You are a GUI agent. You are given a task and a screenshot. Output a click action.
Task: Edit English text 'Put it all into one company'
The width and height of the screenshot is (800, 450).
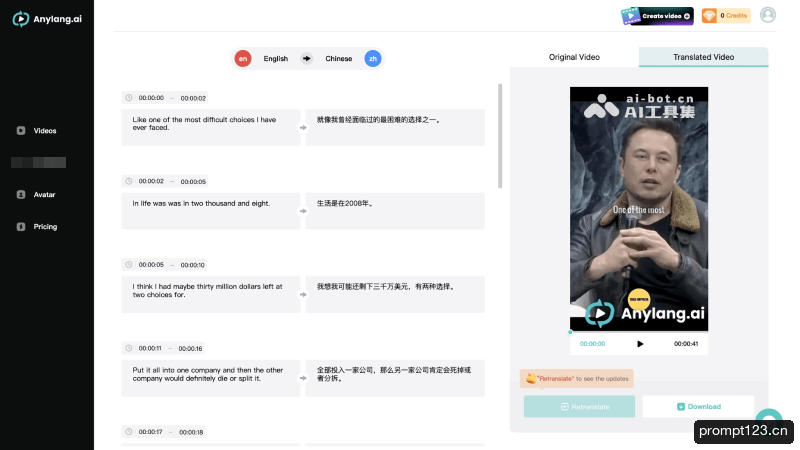[211, 378]
